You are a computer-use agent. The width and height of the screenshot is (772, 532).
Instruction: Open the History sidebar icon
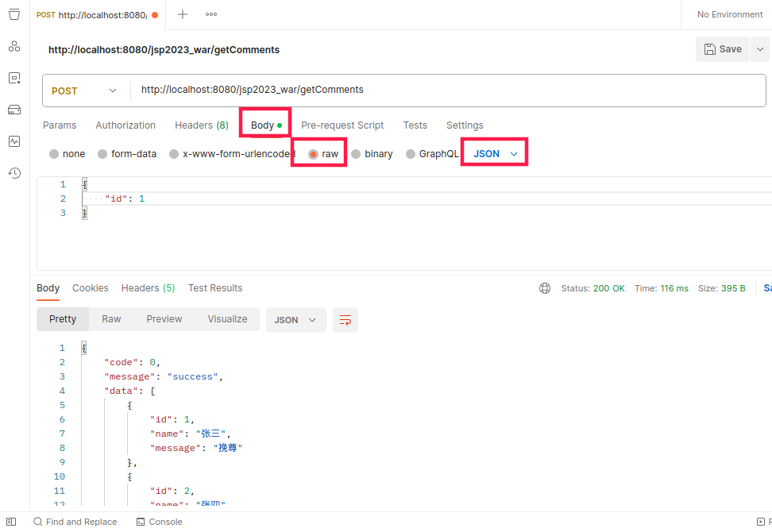click(x=14, y=173)
